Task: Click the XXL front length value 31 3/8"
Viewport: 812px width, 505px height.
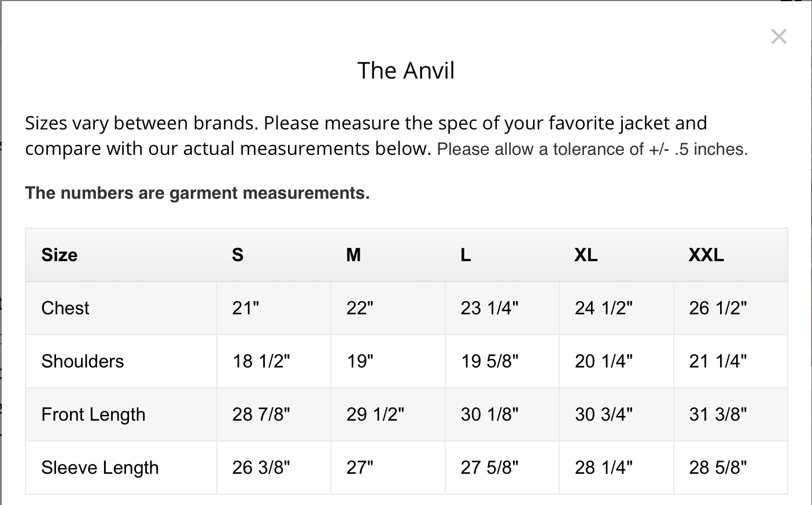Action: point(718,414)
